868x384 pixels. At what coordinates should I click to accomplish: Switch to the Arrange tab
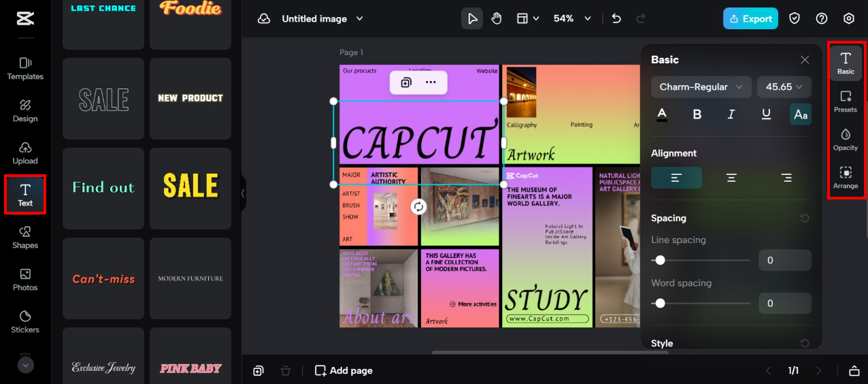pos(846,178)
